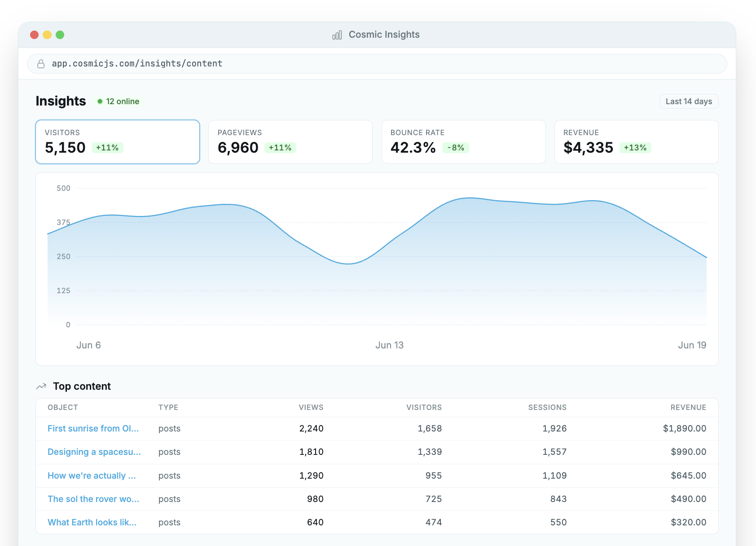Click the lock icon in address bar
Screen dimensions: 756x546
(41, 64)
